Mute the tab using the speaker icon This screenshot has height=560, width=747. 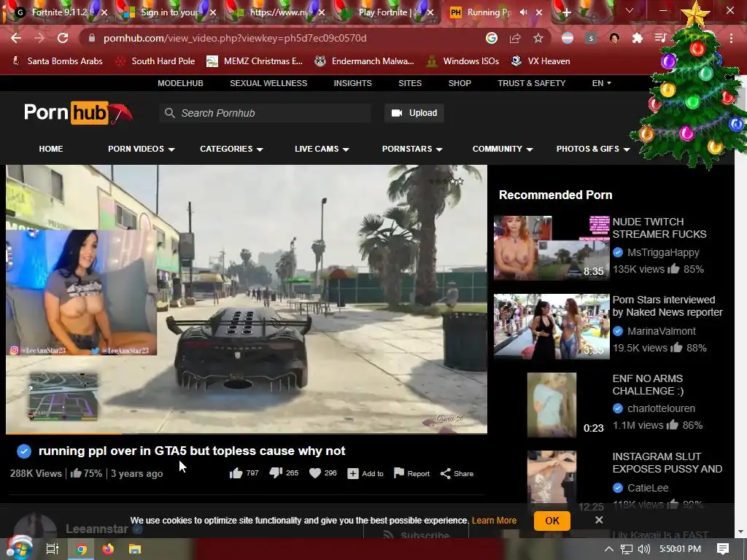click(524, 12)
